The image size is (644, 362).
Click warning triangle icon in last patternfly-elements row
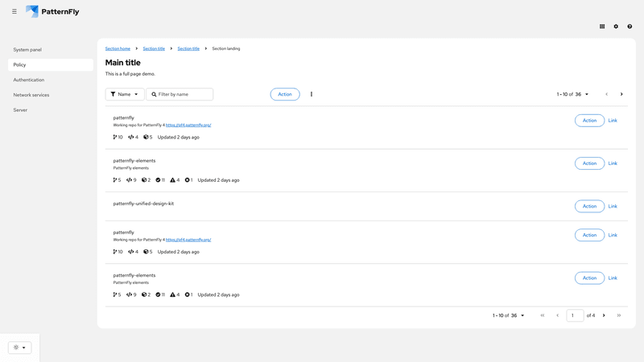click(x=172, y=294)
